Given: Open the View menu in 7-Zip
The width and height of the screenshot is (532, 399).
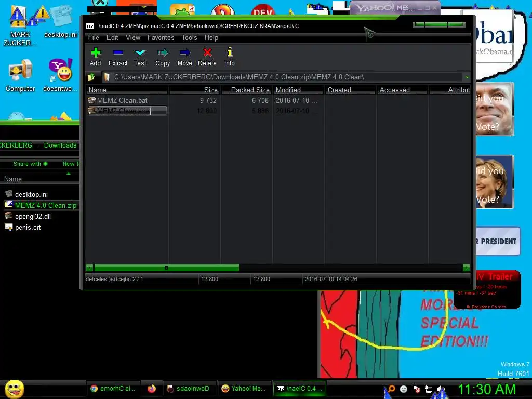Looking at the screenshot, I should [133, 37].
